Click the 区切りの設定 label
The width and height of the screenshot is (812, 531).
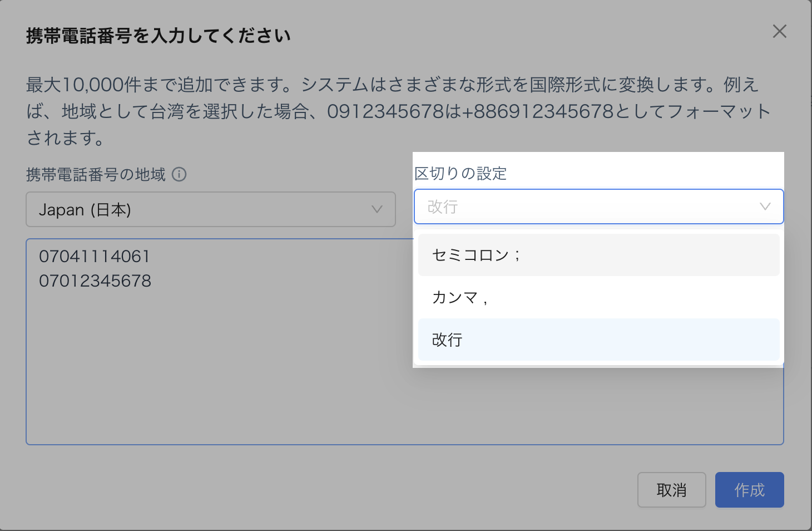point(461,174)
